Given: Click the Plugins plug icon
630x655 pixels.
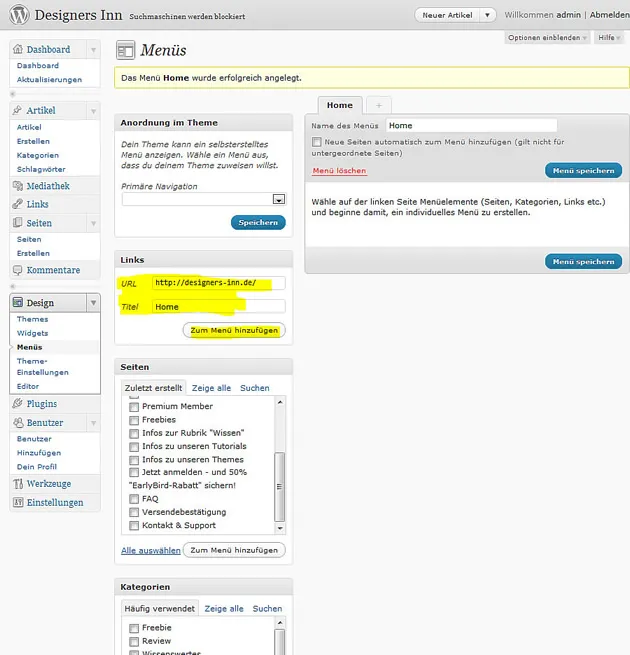Looking at the screenshot, I should (x=18, y=404).
